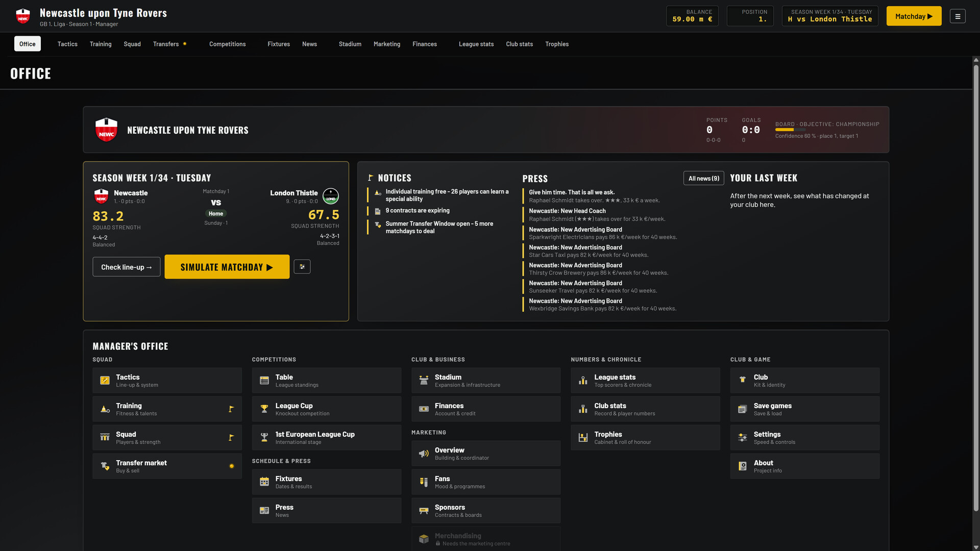
Task: Click the Club stats chart icon
Action: pos(583,409)
